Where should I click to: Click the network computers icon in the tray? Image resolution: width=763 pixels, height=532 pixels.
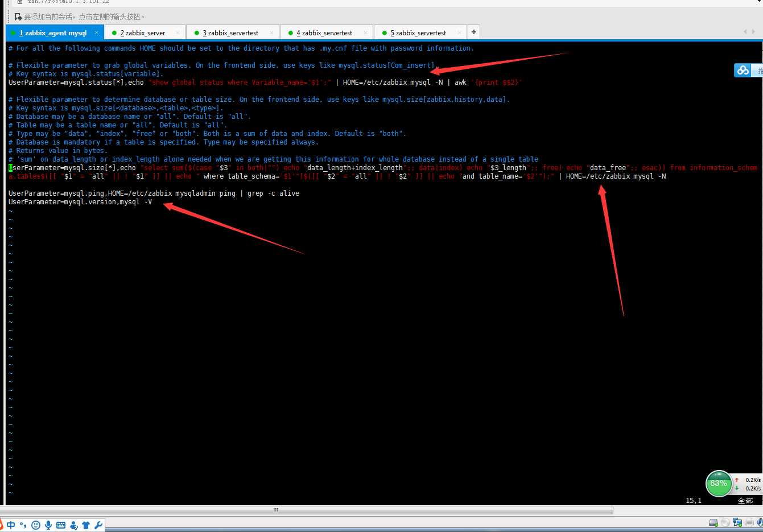[x=737, y=522]
